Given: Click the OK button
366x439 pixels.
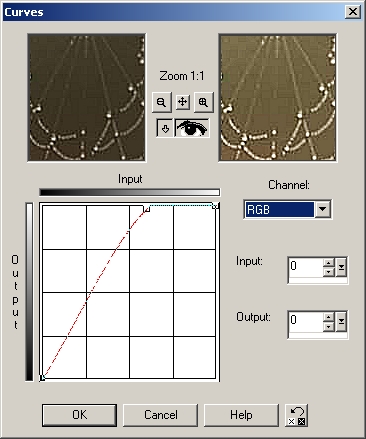Looking at the screenshot, I should [79, 415].
